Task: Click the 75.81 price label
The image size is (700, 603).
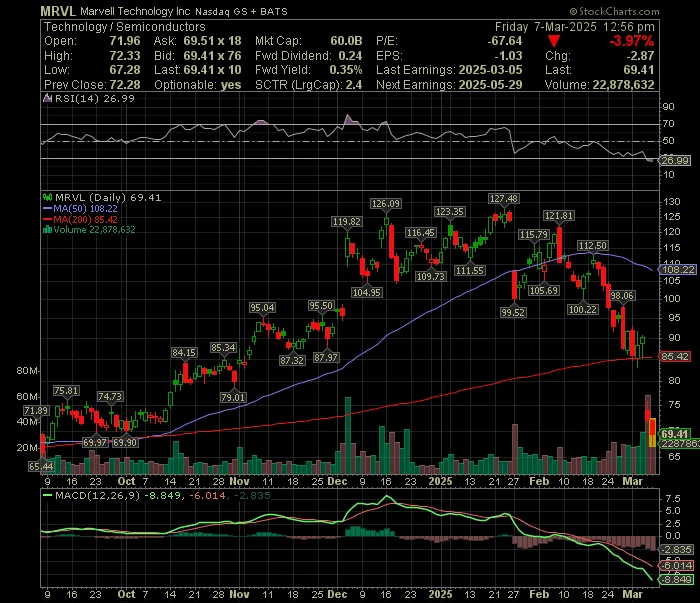Action: pos(66,391)
